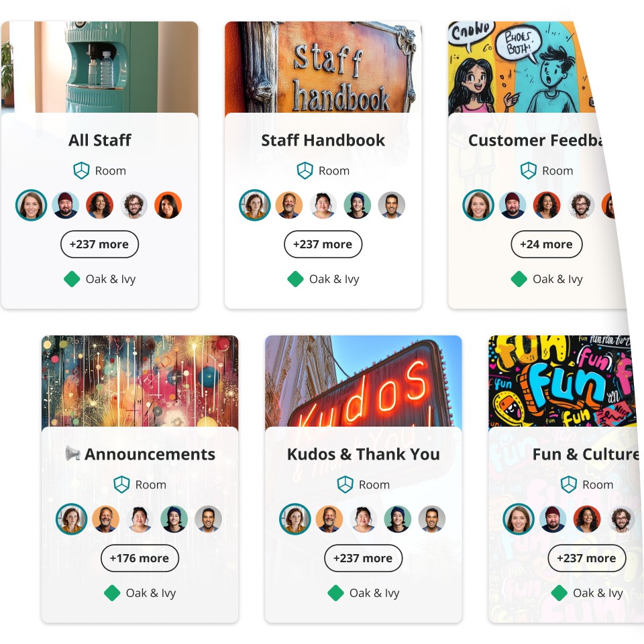Image resolution: width=644 pixels, height=644 pixels.
Task: Expand +237 more on Kudos & Thank You
Action: 363,557
